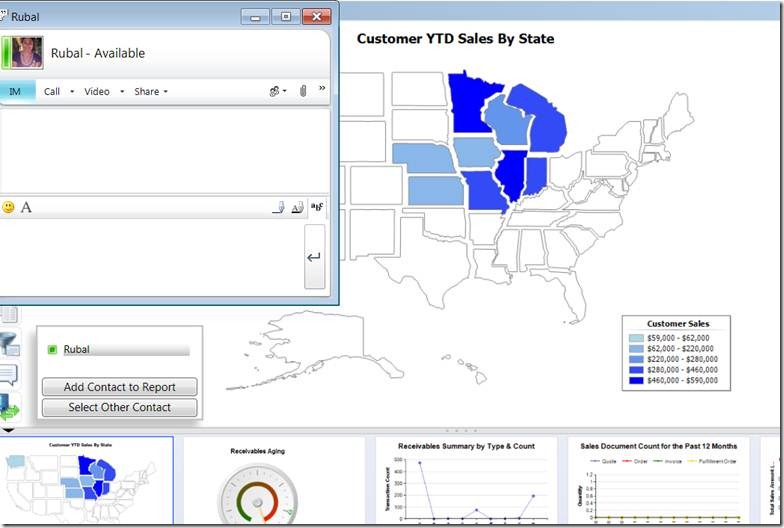Click Indiana on the sales map
Image resolution: width=784 pixels, height=528 pixels.
(x=536, y=176)
